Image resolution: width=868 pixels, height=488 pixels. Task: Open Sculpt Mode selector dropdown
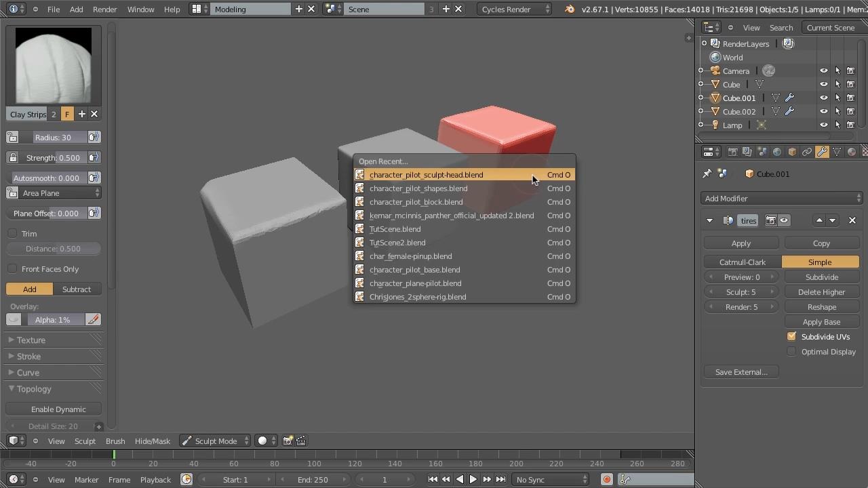click(215, 441)
